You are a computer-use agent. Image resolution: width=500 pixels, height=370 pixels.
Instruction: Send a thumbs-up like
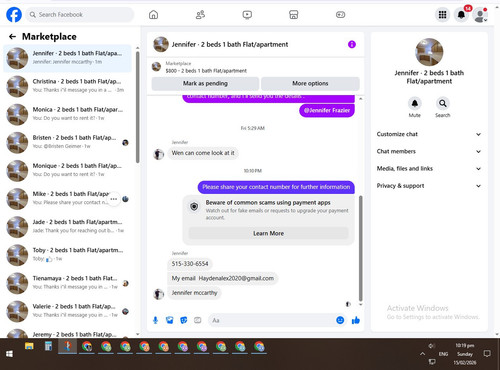pyautogui.click(x=356, y=320)
